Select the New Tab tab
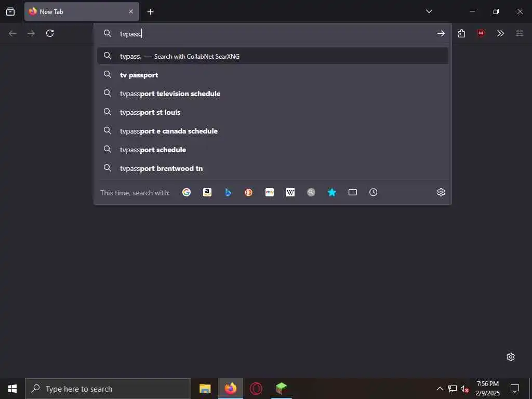Image resolution: width=532 pixels, height=399 pixels. tap(82, 11)
